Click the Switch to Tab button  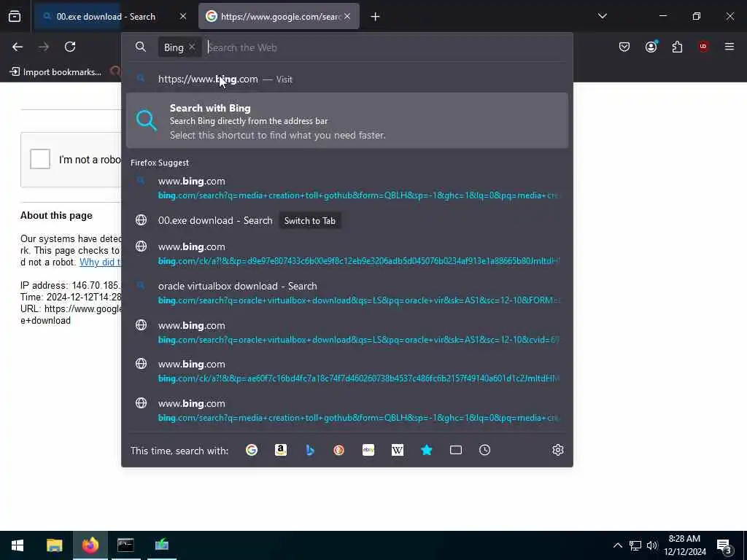[x=309, y=220]
